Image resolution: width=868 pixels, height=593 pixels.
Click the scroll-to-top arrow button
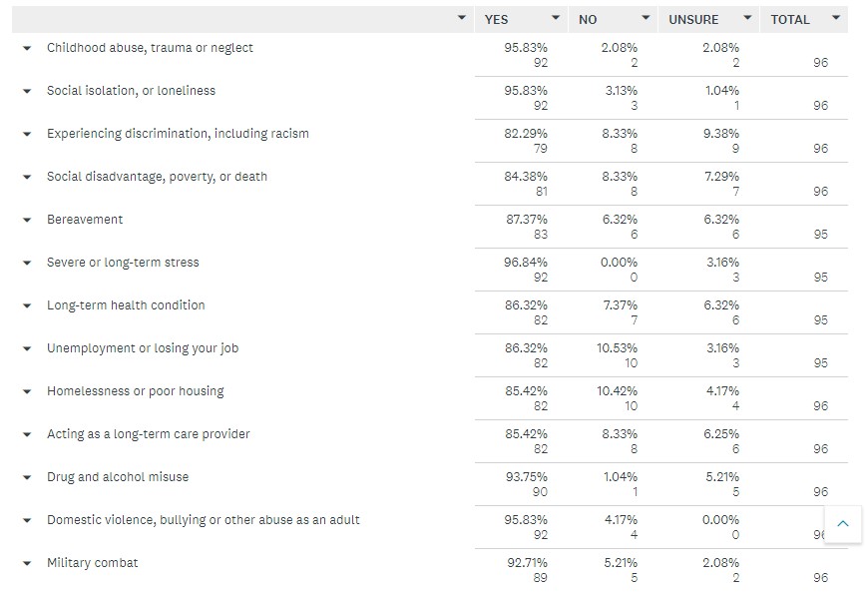pos(843,524)
